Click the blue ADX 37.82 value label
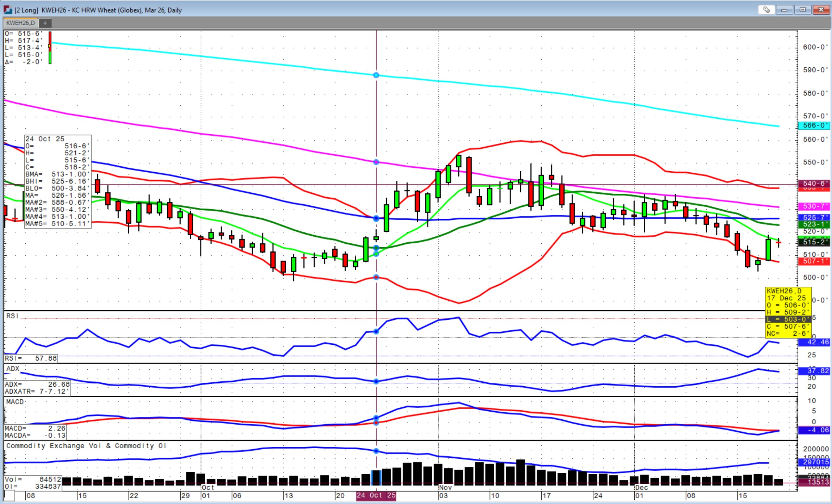This screenshot has height=504, width=832. (814, 371)
